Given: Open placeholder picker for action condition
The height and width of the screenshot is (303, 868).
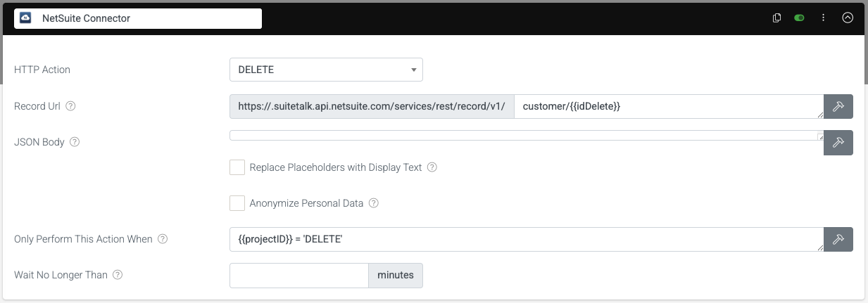Looking at the screenshot, I should [x=838, y=239].
